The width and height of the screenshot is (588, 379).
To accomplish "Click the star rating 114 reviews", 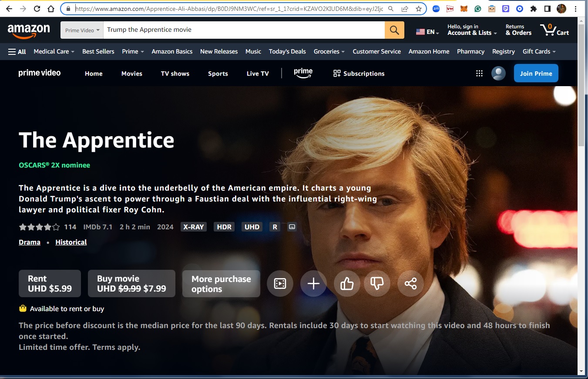I will (x=47, y=227).
